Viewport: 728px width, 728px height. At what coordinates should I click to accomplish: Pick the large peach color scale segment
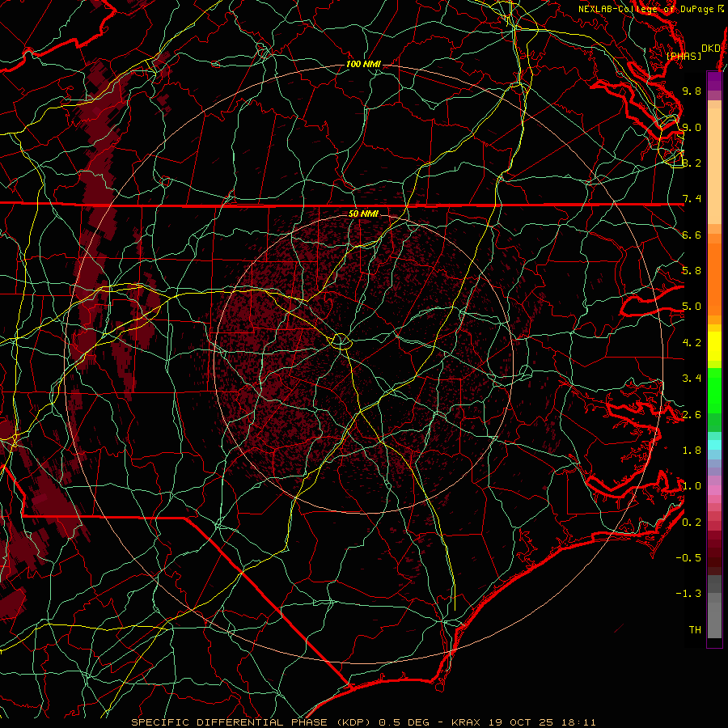(714, 166)
